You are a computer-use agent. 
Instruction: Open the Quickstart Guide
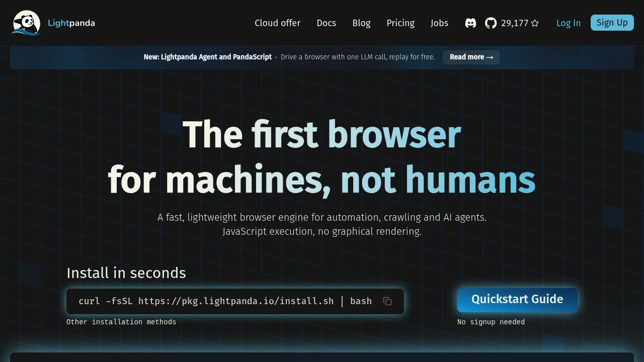(517, 300)
